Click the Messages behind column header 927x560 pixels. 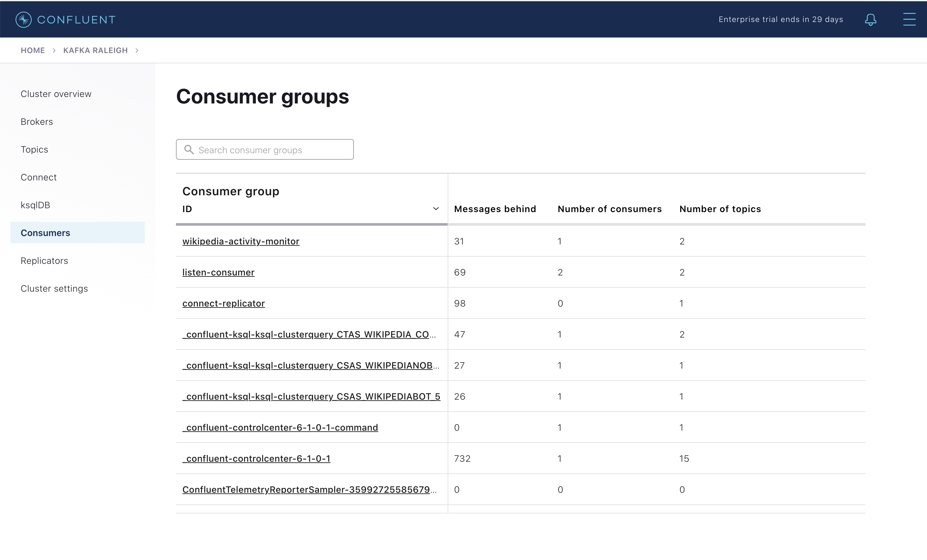click(495, 209)
